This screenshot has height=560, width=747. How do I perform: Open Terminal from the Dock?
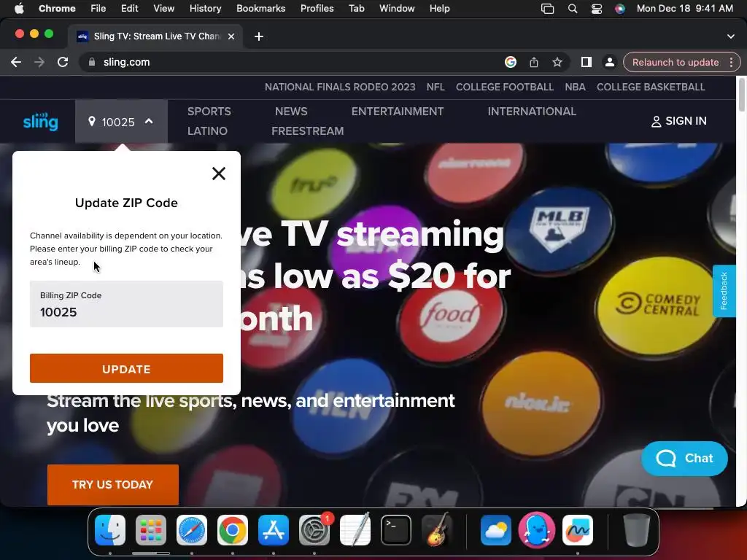pos(396,530)
